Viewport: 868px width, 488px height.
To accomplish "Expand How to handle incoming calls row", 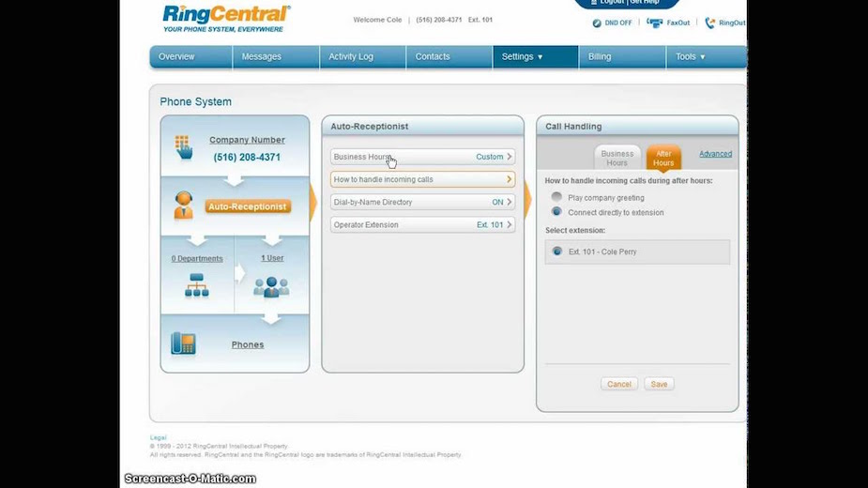I will [x=422, y=179].
